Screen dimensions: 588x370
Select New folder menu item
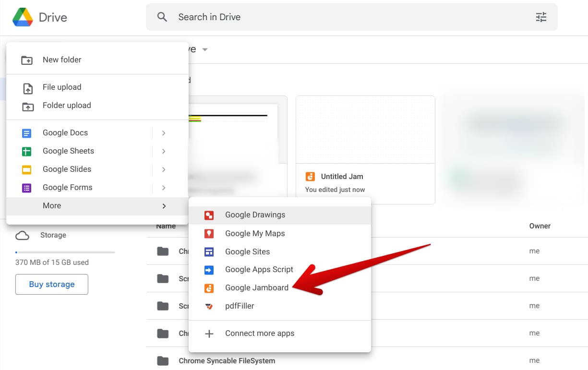pos(97,60)
